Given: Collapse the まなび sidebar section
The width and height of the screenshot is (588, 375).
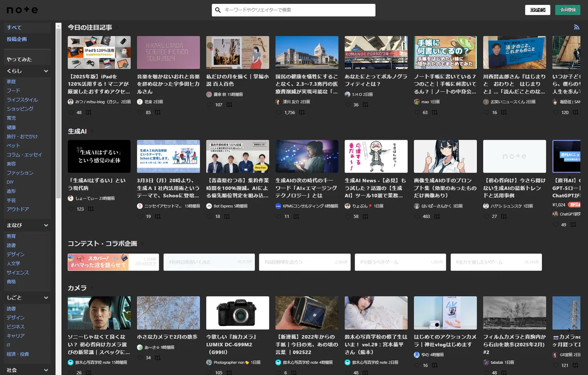Looking at the screenshot, I should 46,225.
